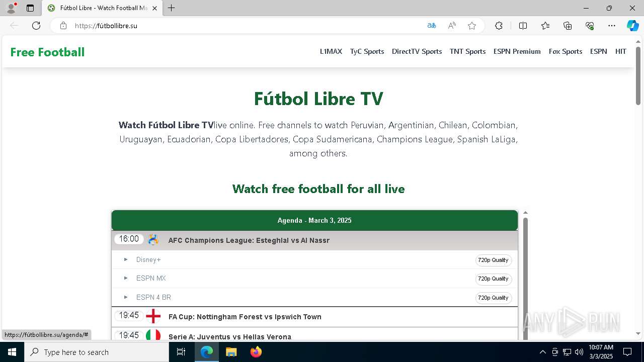The height and width of the screenshot is (362, 644).
Task: Activate the Read Aloud icon
Action: pos(452,26)
